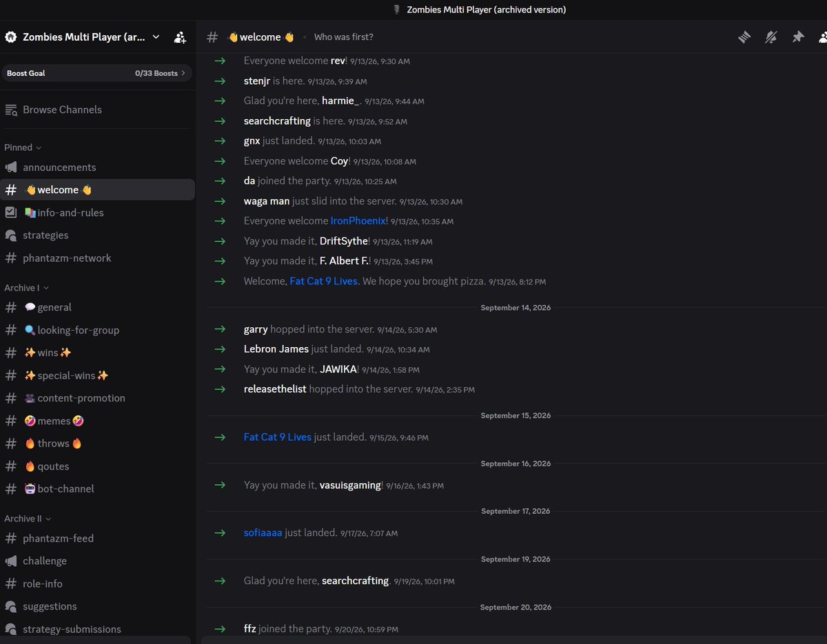
Task: Open the Boost Goal progress bar
Action: (96, 73)
